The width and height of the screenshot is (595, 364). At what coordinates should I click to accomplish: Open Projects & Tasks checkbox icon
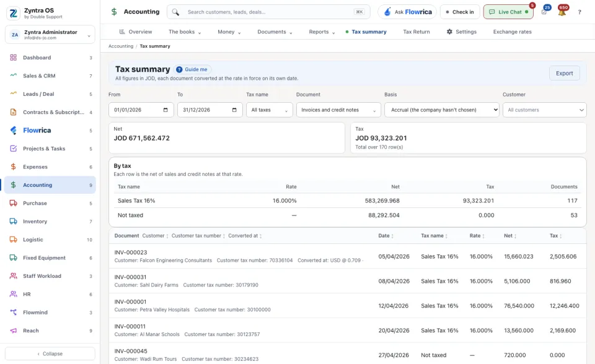tap(13, 149)
